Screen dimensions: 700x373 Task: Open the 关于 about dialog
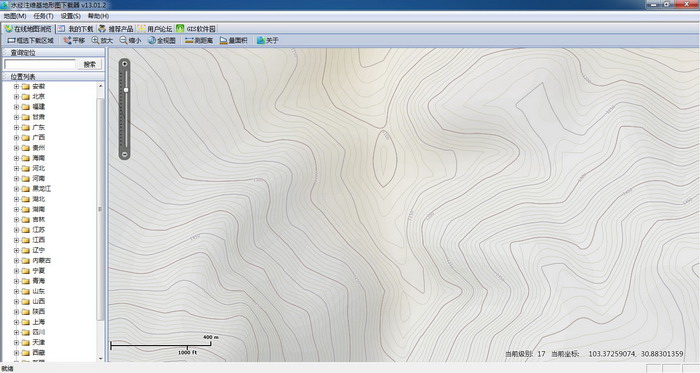click(268, 41)
